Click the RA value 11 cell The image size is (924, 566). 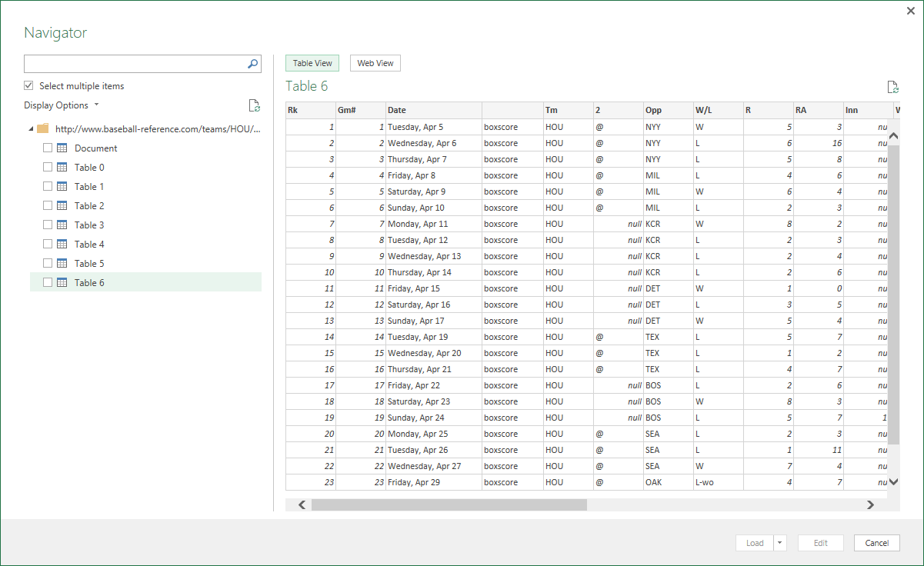tap(819, 450)
